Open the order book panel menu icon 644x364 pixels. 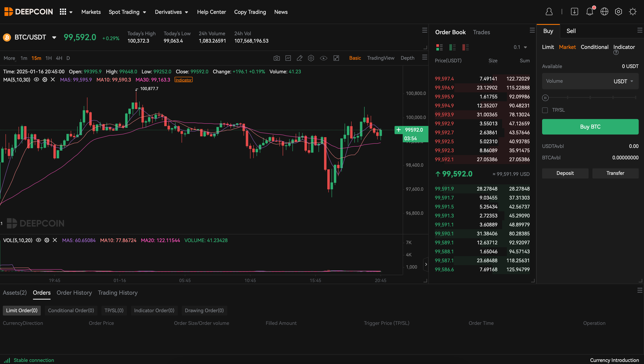pyautogui.click(x=532, y=30)
